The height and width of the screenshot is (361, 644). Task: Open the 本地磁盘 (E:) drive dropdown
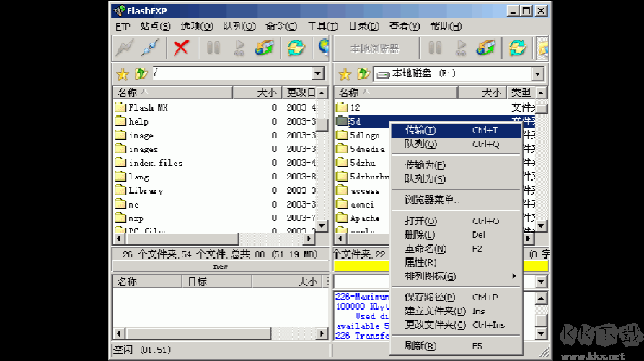point(537,74)
